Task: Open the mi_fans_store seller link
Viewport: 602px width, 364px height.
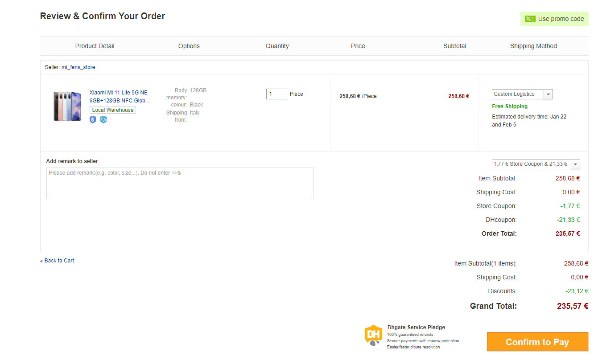Action: click(x=78, y=67)
